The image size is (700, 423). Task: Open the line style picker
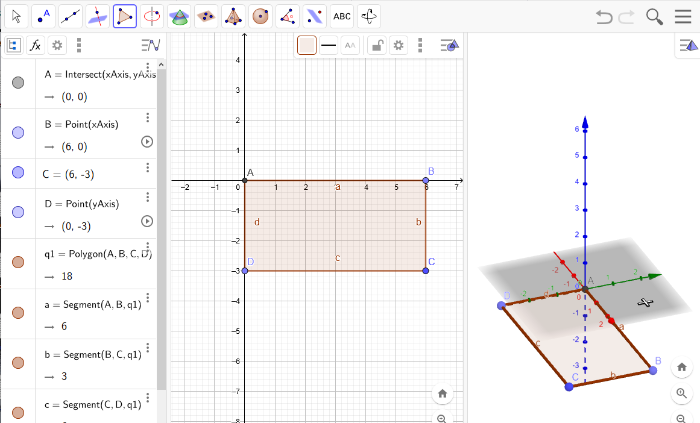coord(329,45)
